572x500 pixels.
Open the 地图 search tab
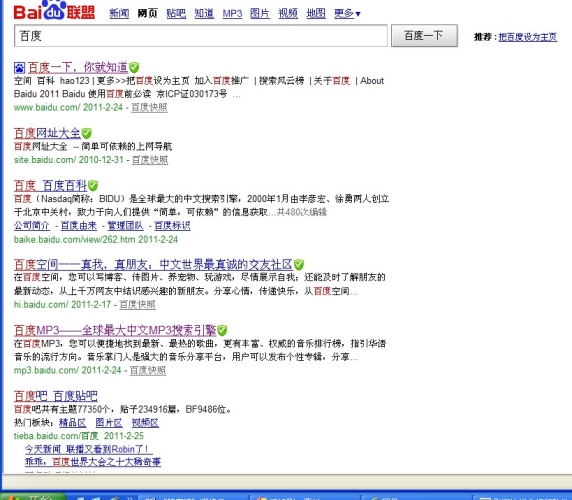click(x=316, y=13)
